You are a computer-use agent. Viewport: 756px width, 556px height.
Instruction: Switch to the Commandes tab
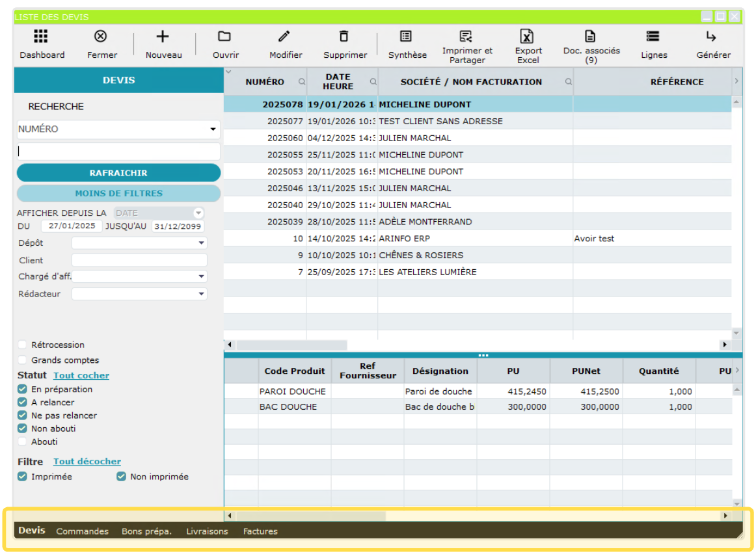click(82, 531)
